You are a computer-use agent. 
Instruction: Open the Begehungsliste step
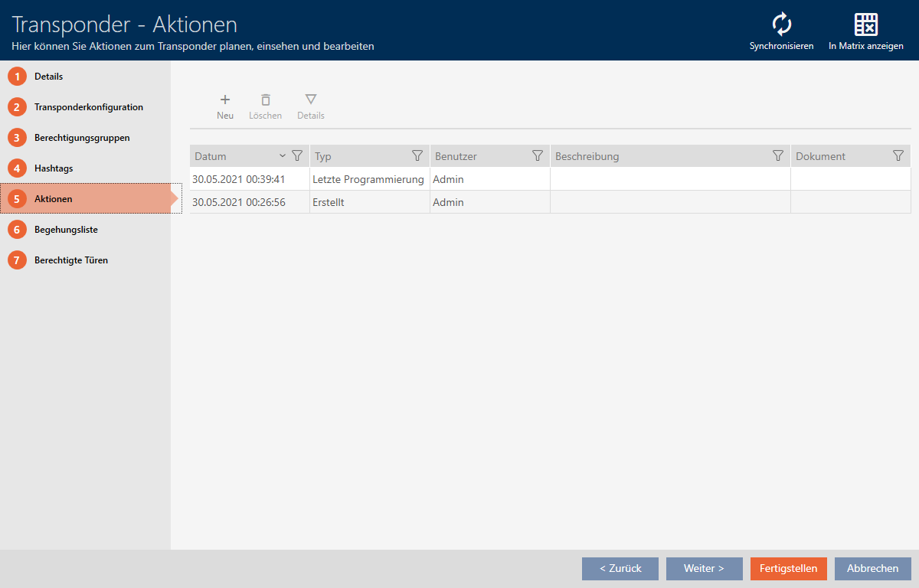tap(66, 230)
